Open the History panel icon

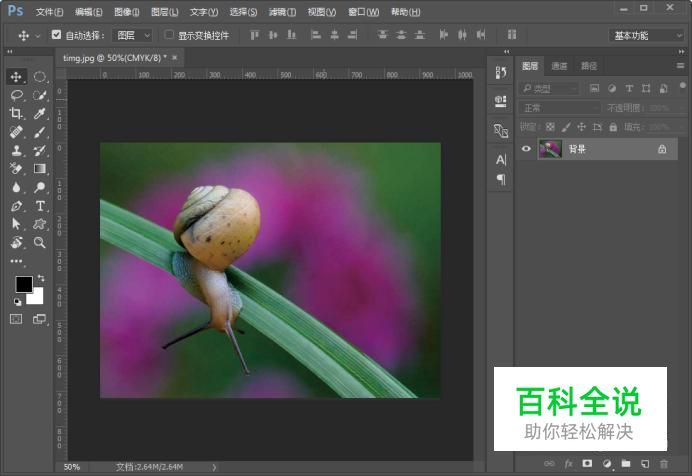501,72
